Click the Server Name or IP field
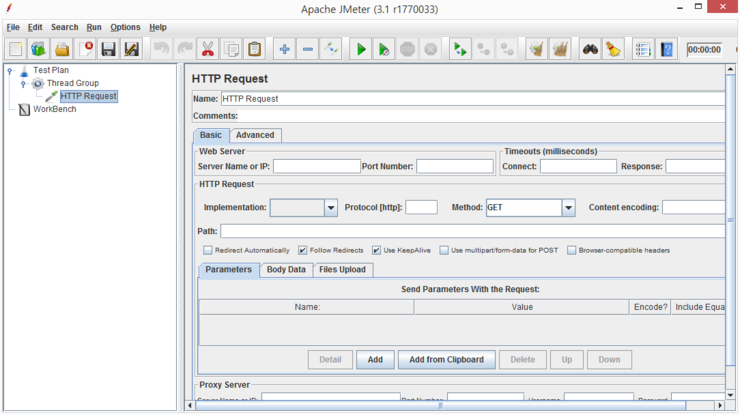 pyautogui.click(x=317, y=166)
